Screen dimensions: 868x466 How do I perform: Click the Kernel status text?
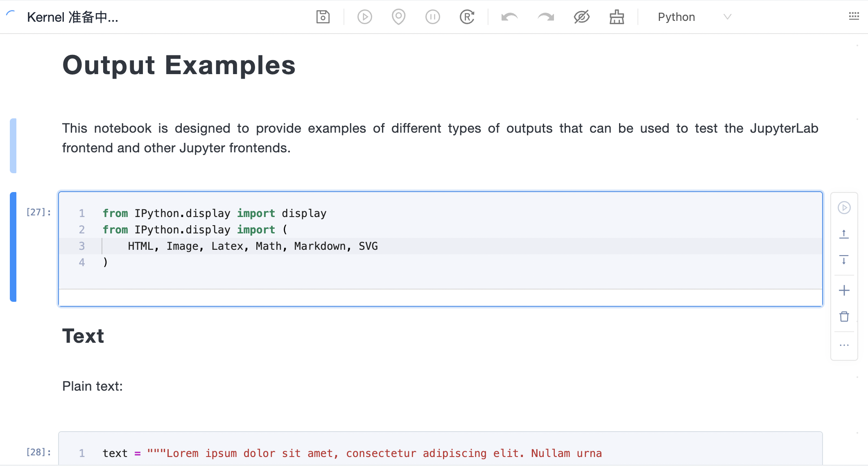[72, 17]
